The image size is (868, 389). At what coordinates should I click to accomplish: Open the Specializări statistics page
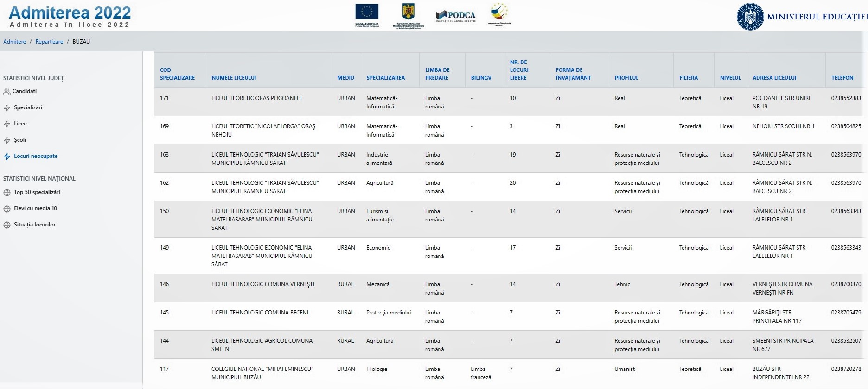[x=28, y=107]
